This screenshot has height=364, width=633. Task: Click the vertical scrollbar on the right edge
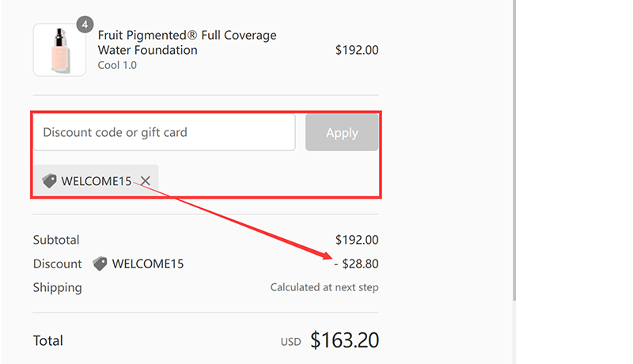pyautogui.click(x=515, y=150)
